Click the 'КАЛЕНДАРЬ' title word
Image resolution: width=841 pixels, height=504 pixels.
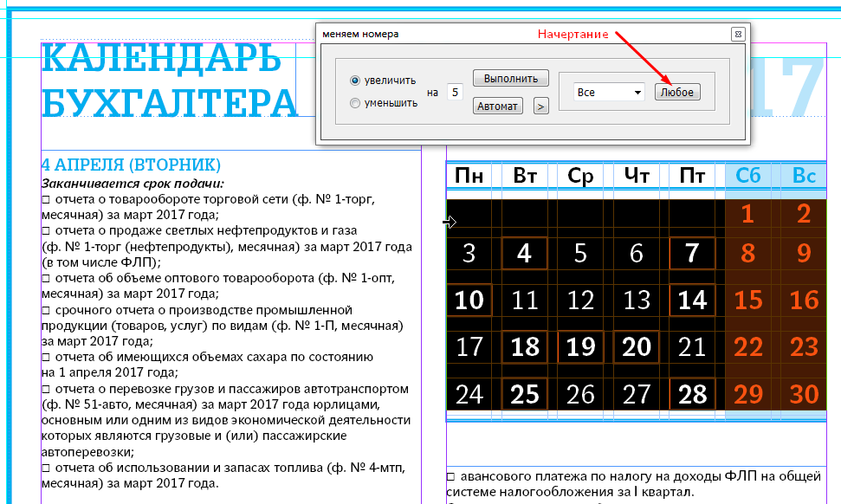161,58
